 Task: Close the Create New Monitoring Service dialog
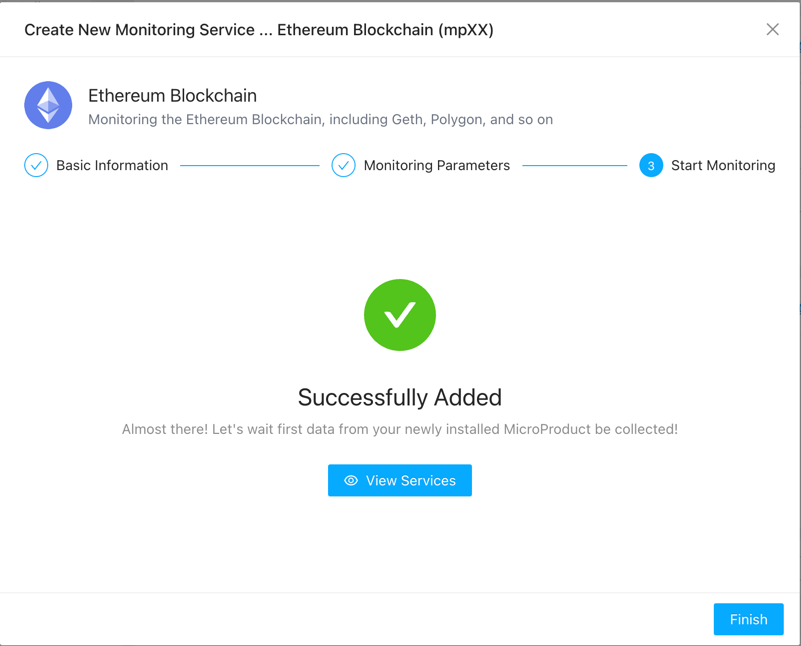[x=772, y=30]
